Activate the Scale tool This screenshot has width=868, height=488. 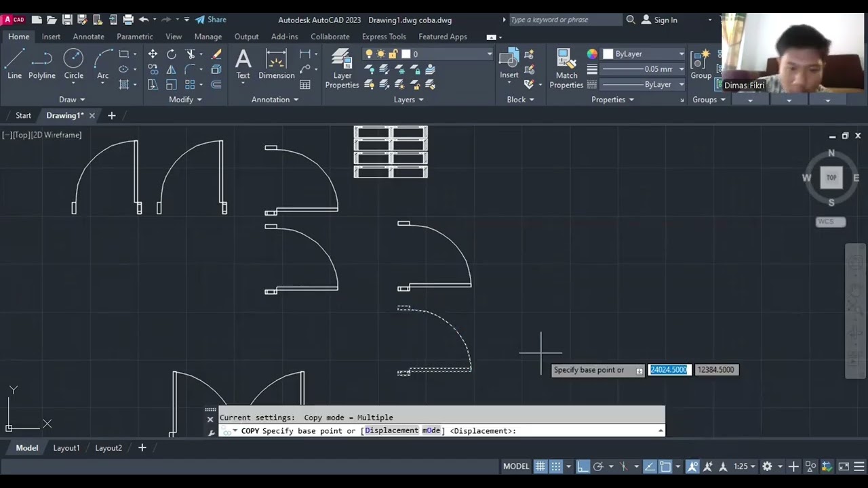(x=172, y=85)
